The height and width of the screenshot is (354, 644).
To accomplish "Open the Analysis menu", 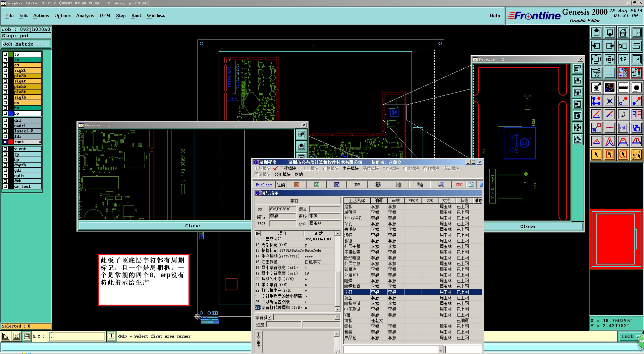I will click(x=85, y=16).
